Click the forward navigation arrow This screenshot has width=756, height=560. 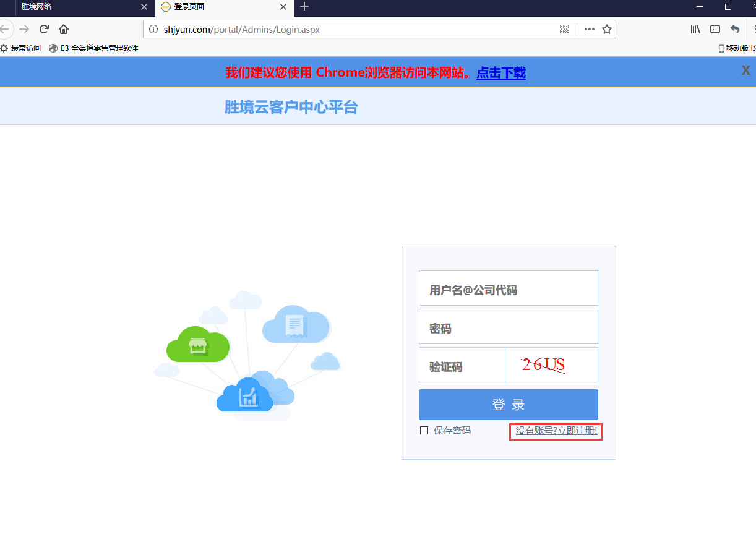pos(24,29)
